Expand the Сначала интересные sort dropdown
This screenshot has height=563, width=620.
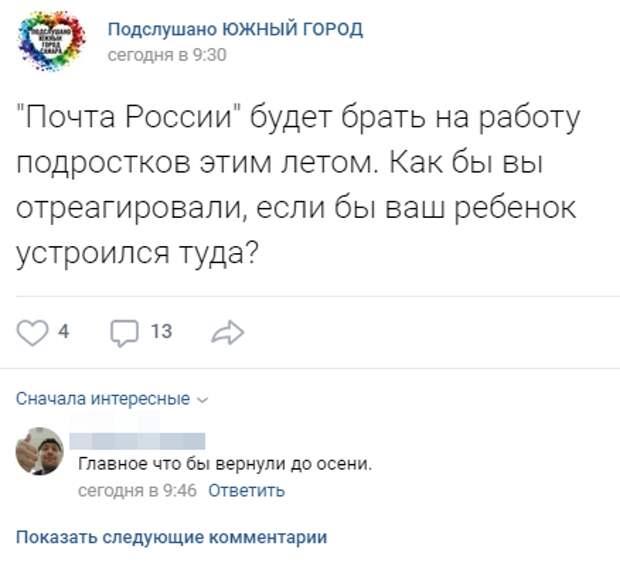pyautogui.click(x=103, y=399)
